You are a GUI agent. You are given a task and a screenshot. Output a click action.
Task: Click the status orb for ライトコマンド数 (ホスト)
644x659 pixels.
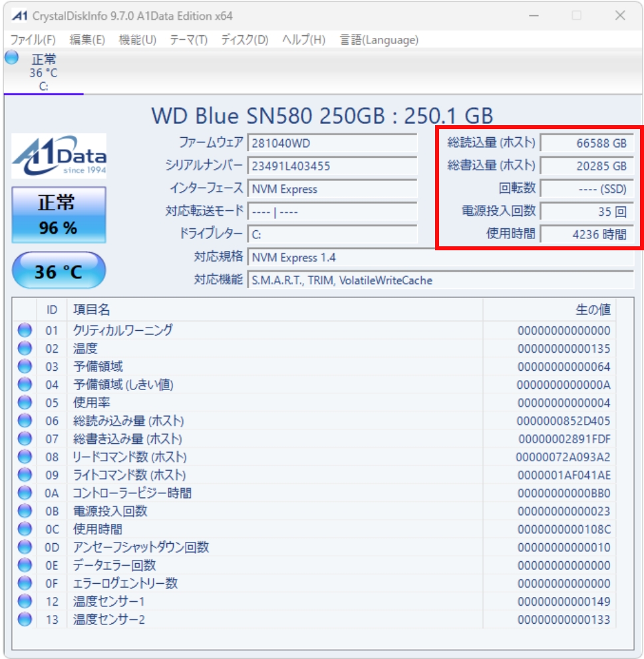point(25,475)
